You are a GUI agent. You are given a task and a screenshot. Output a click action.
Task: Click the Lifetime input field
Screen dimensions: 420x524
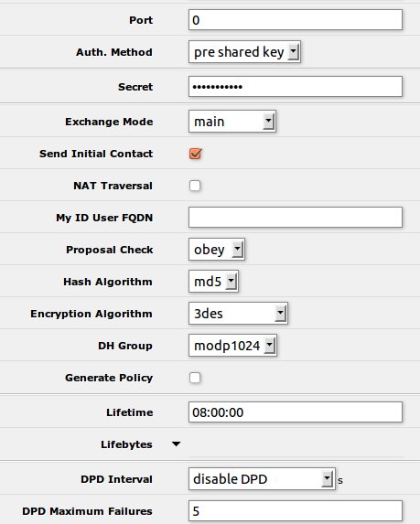coord(296,412)
